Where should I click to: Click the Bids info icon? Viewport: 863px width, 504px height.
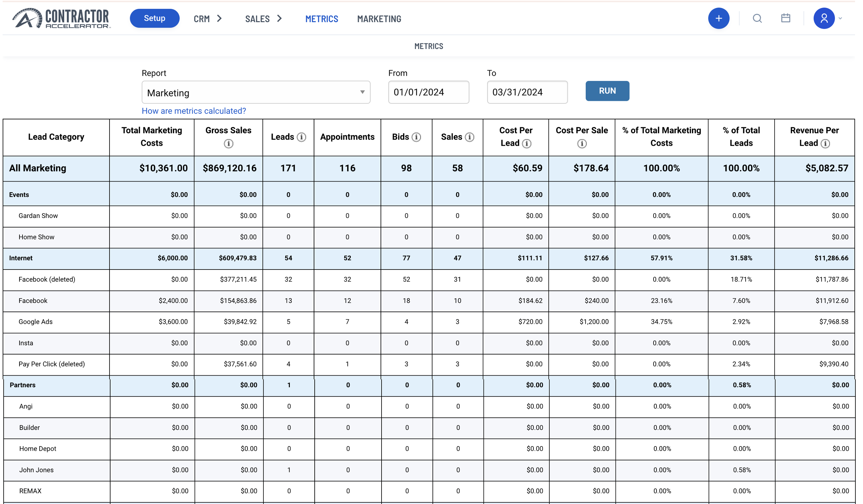[416, 137]
